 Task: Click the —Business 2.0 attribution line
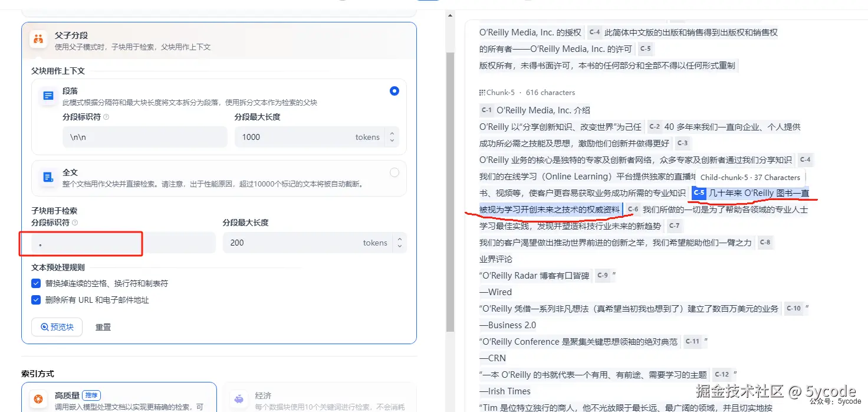click(508, 325)
